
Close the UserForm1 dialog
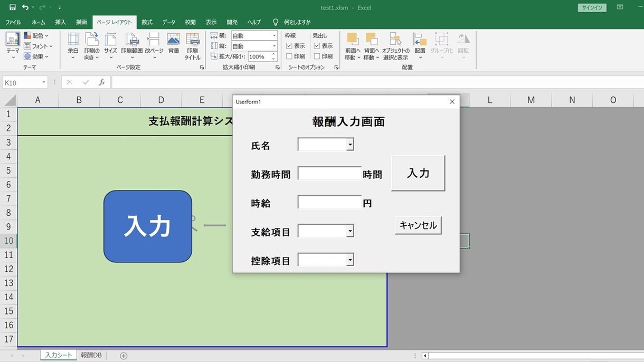(452, 102)
